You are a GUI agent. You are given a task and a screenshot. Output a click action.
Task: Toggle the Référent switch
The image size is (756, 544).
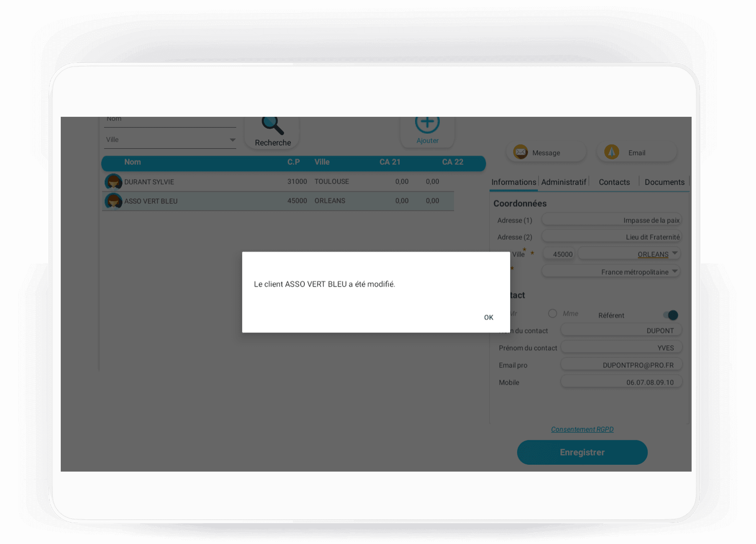(671, 315)
